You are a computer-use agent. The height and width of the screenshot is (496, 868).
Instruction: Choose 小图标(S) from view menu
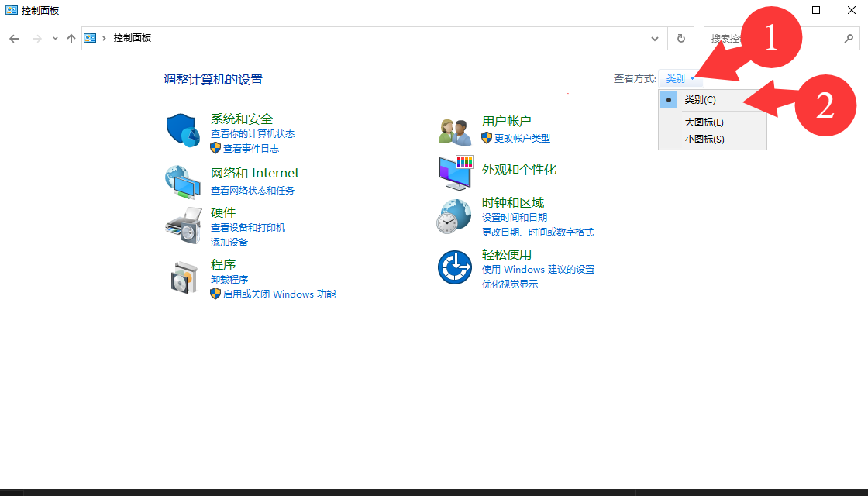coord(704,139)
